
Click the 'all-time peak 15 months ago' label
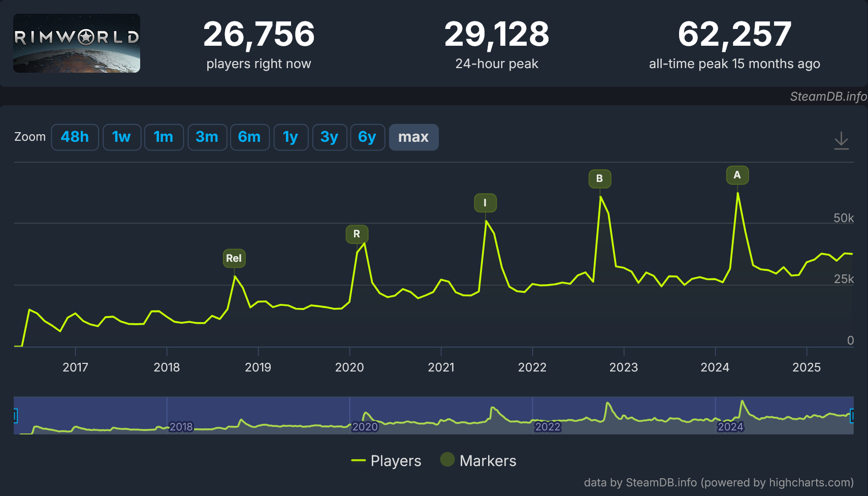[734, 64]
